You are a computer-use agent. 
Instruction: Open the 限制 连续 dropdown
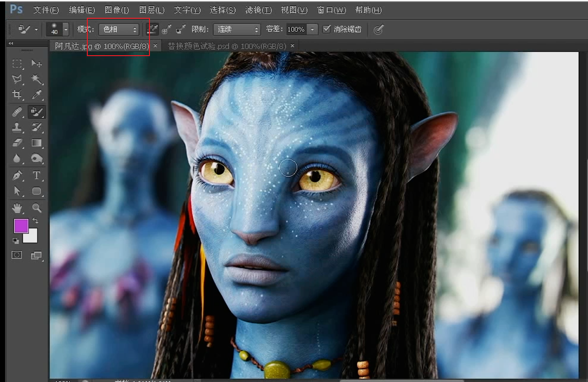pyautogui.click(x=237, y=29)
